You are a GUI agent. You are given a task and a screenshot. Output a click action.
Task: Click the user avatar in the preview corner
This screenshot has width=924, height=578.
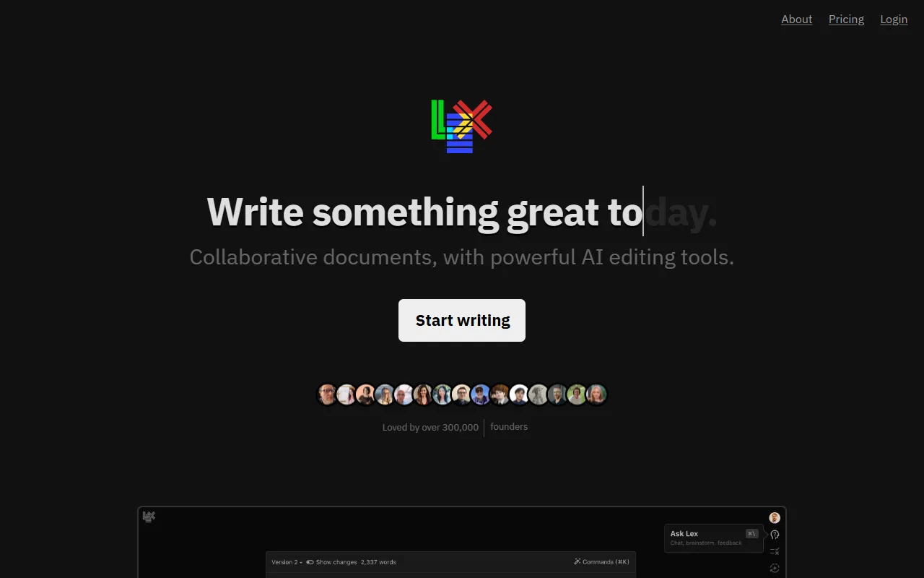(775, 517)
